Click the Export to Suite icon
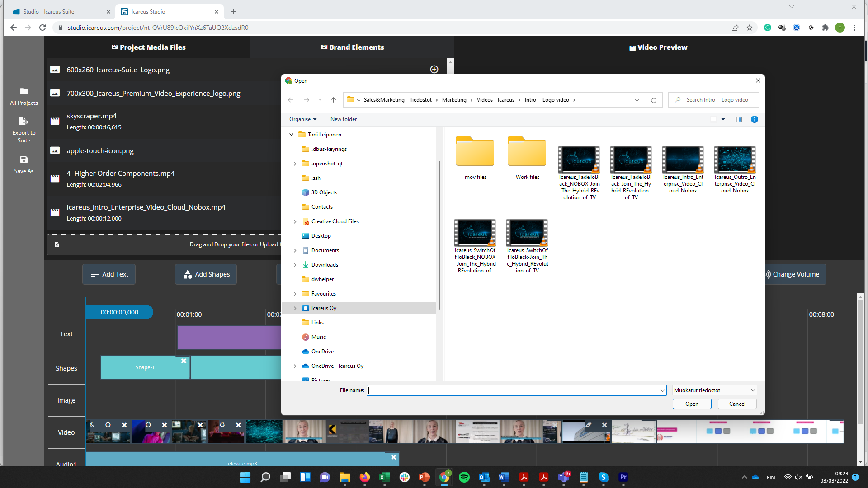Viewport: 868px width, 488px height. [24, 121]
